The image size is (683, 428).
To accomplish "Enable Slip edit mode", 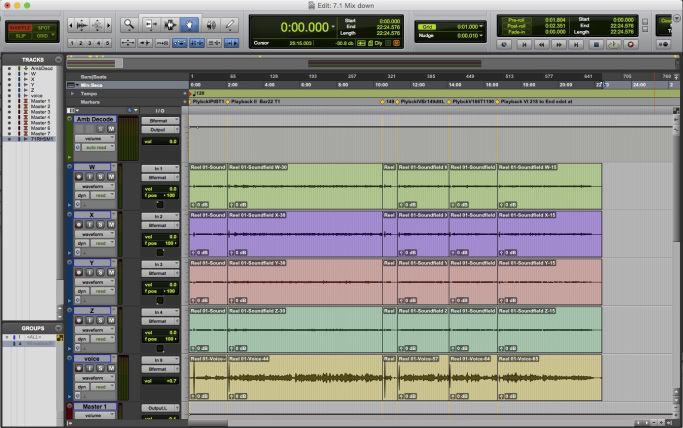I will tap(20, 35).
